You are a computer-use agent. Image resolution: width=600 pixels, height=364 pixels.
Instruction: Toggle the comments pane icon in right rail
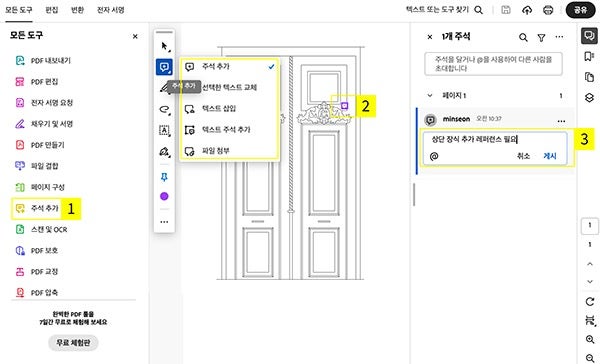point(589,36)
